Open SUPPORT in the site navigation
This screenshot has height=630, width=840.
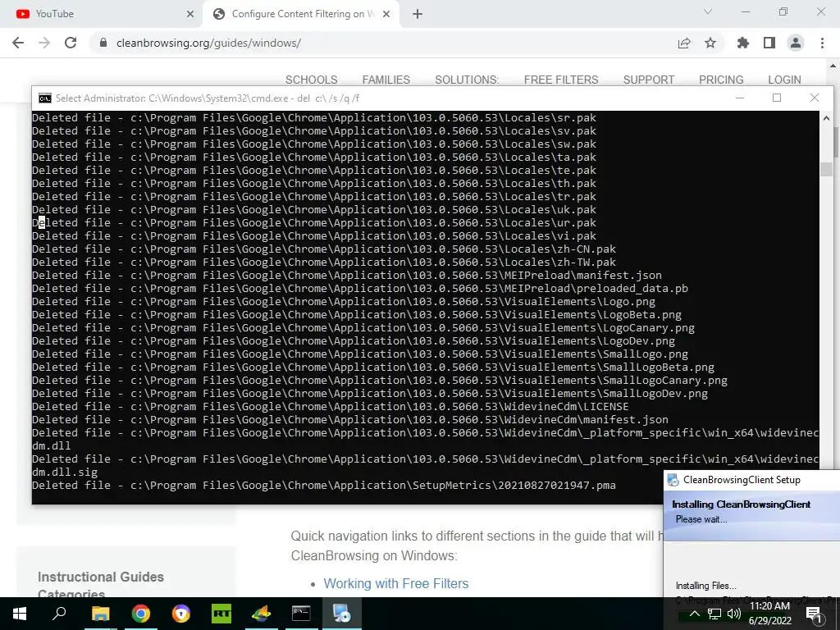click(648, 80)
